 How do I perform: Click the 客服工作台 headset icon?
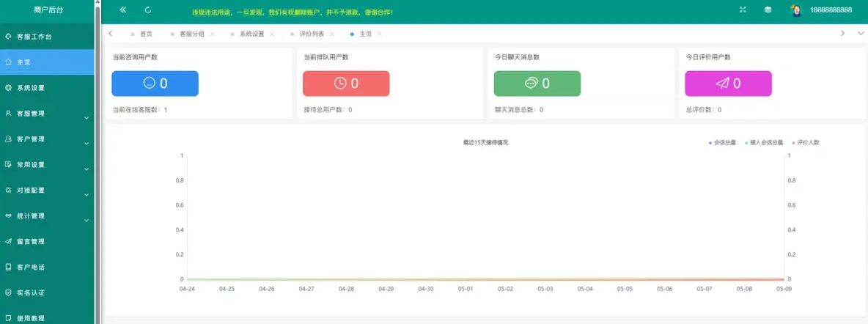point(8,37)
